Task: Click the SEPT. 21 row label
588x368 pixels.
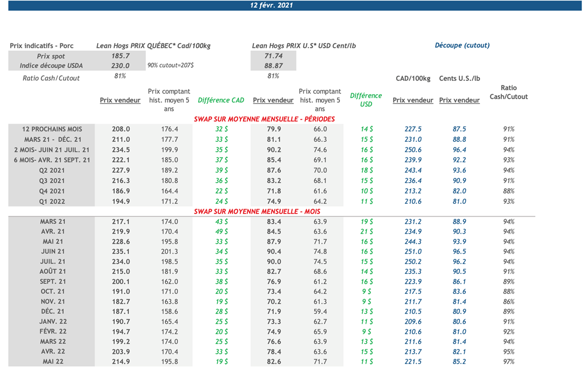Action: 52,282
